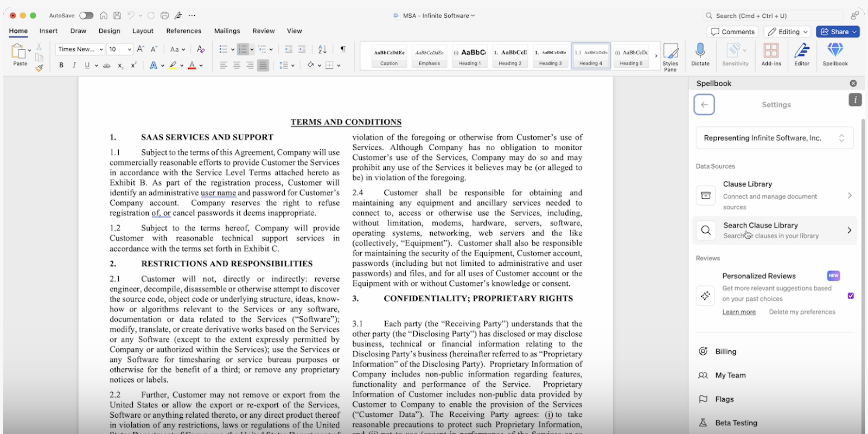
Task: Open Billing in Spellbook settings
Action: pos(725,352)
